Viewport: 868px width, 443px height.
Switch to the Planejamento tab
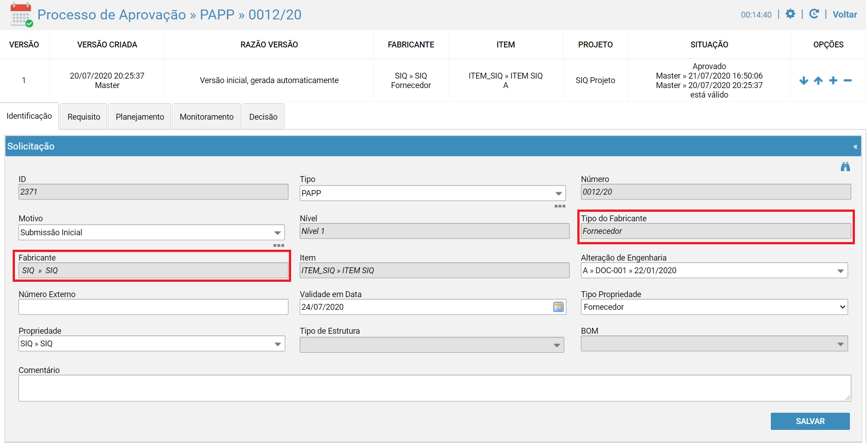pos(140,117)
